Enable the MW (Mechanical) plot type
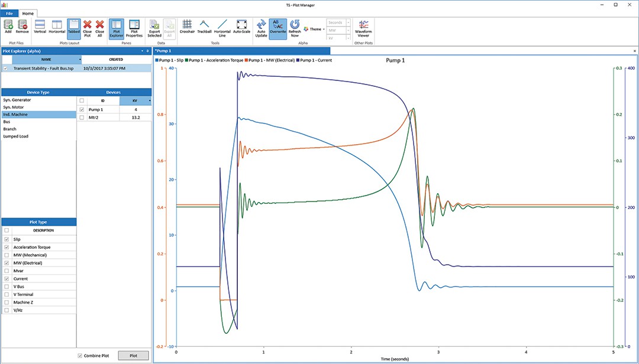This screenshot has width=639, height=364. (x=6, y=255)
